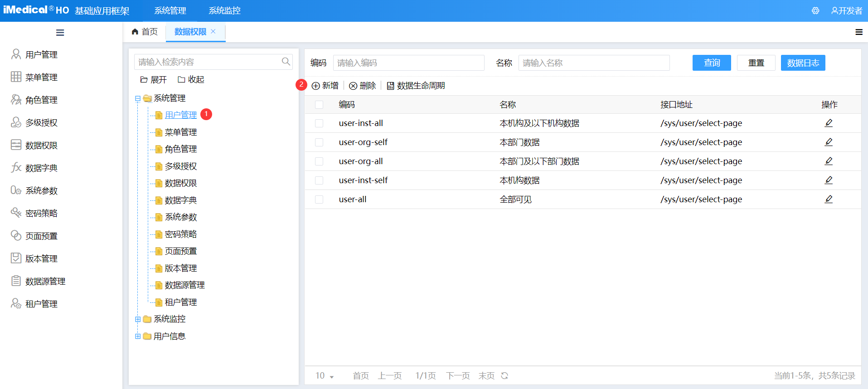Check the user-org-self row checkbox

319,142
